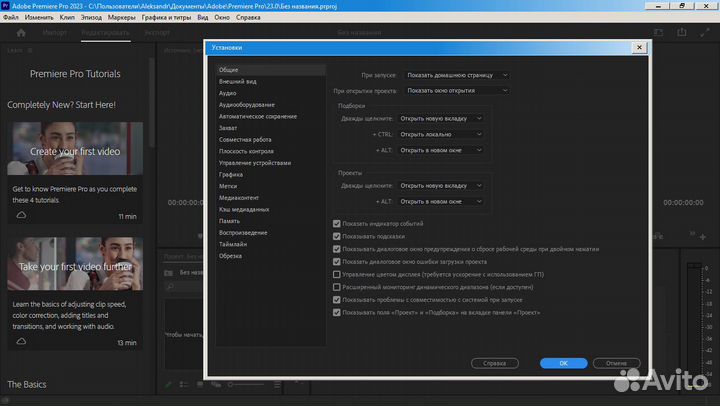
Task: Open the Клип menu
Action: (67, 17)
